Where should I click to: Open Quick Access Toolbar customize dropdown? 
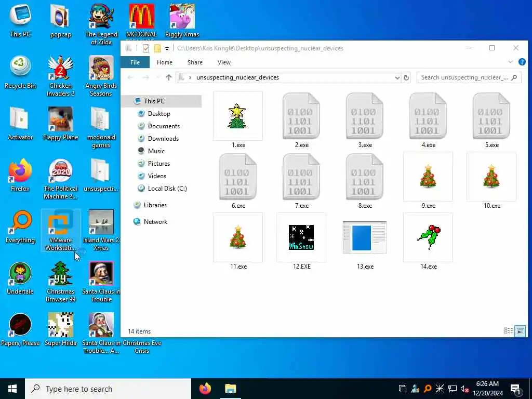(x=167, y=48)
